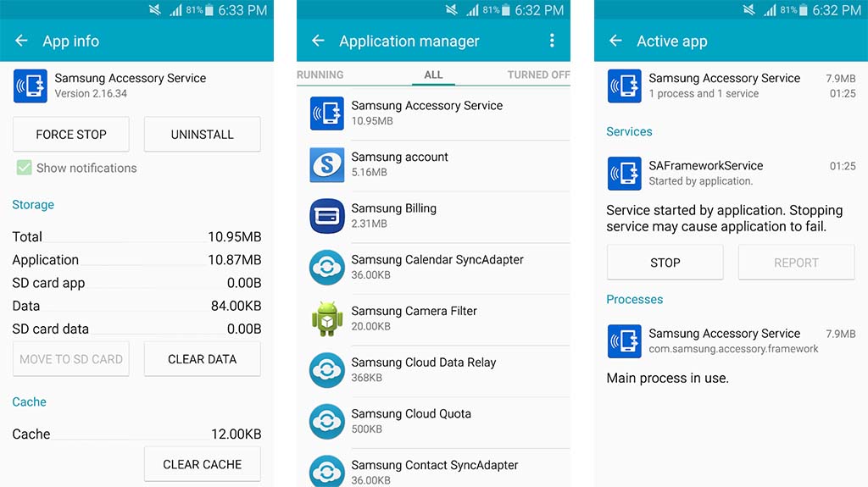Screen dimensions: 868x487
Task: Tap the MOVE TO SD CARD button
Action: point(71,359)
